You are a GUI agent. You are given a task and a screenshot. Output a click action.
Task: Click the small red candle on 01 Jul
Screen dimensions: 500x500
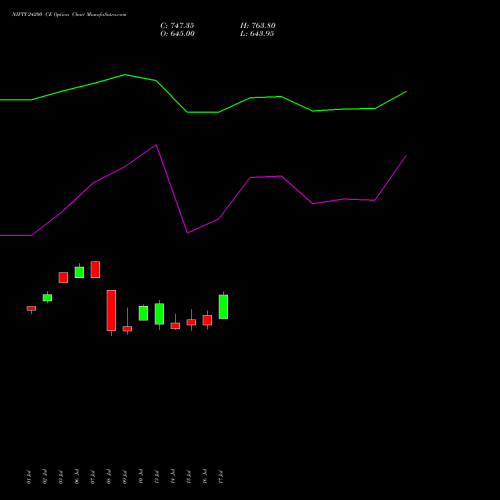tap(31, 308)
